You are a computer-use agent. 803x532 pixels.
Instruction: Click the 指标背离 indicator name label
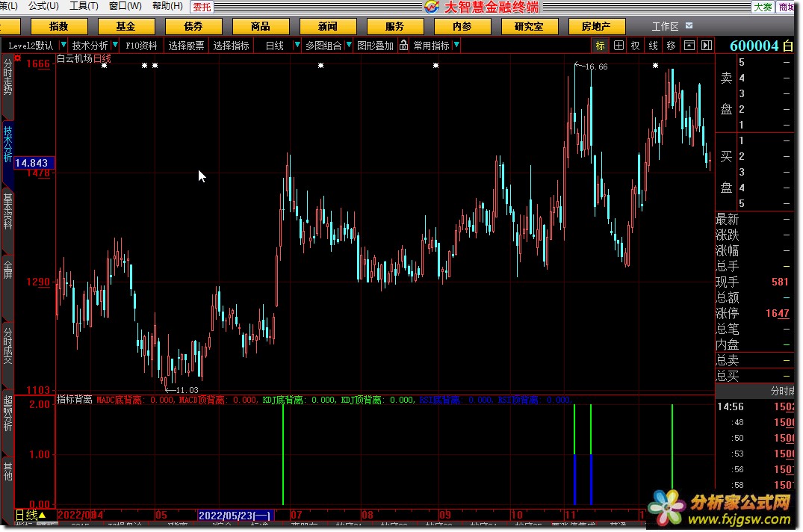[74, 400]
